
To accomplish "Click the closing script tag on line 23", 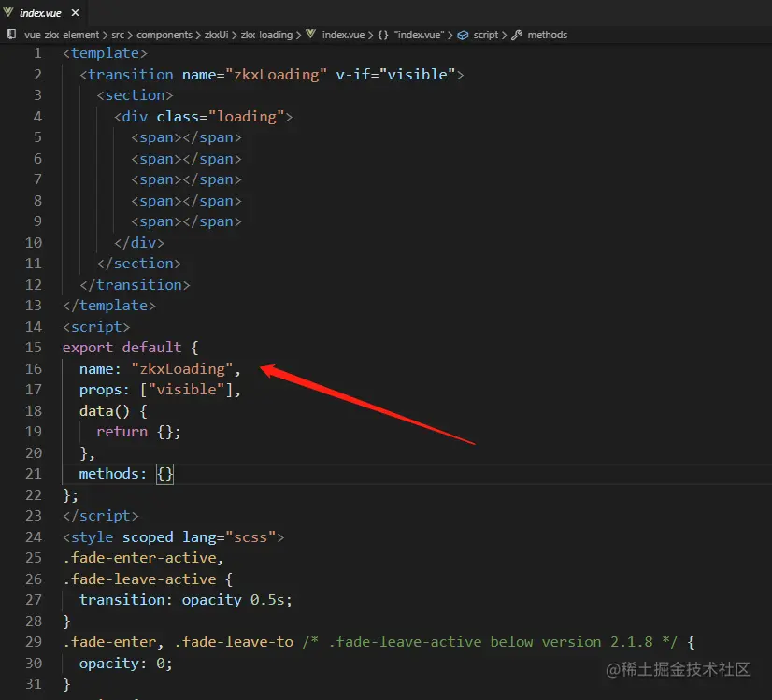I will pyautogui.click(x=101, y=516).
